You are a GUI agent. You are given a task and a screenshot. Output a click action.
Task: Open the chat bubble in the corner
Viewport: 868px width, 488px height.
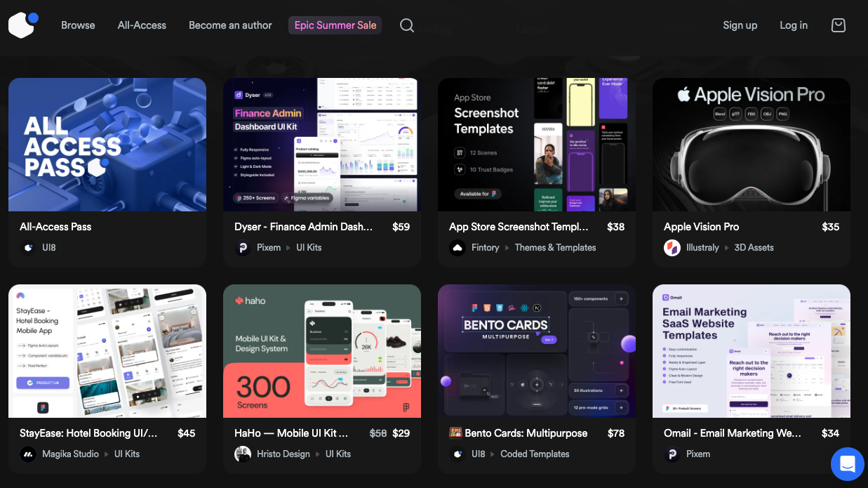click(x=848, y=464)
